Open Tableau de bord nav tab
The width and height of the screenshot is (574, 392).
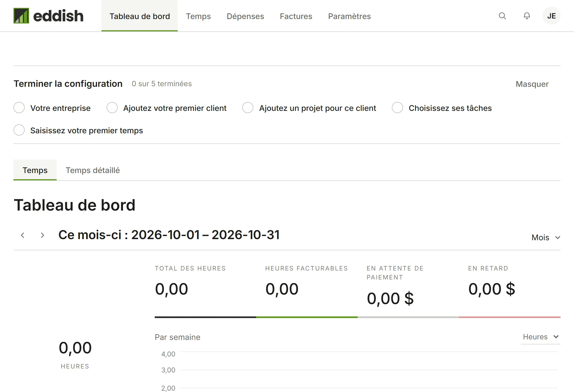coord(140,16)
